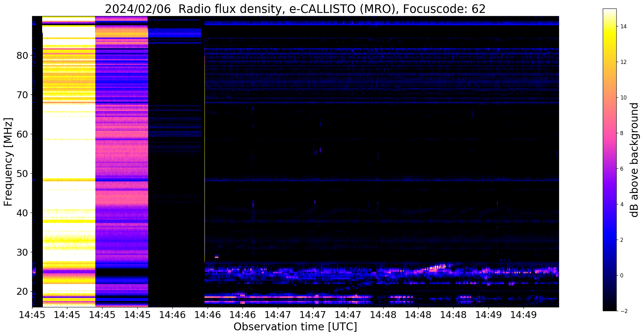This screenshot has height=336, width=644.
Task: Click the '20' frequency tick label
Action: click(x=22, y=292)
